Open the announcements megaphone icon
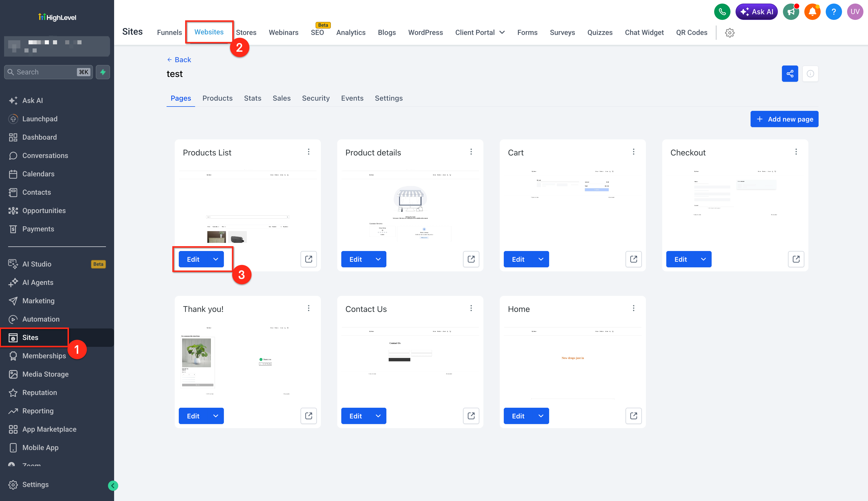Viewport: 868px width, 501px height. click(x=791, y=12)
